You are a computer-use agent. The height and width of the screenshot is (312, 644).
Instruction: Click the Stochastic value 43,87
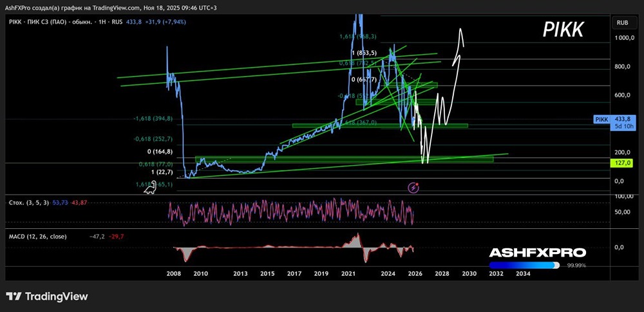click(79, 202)
